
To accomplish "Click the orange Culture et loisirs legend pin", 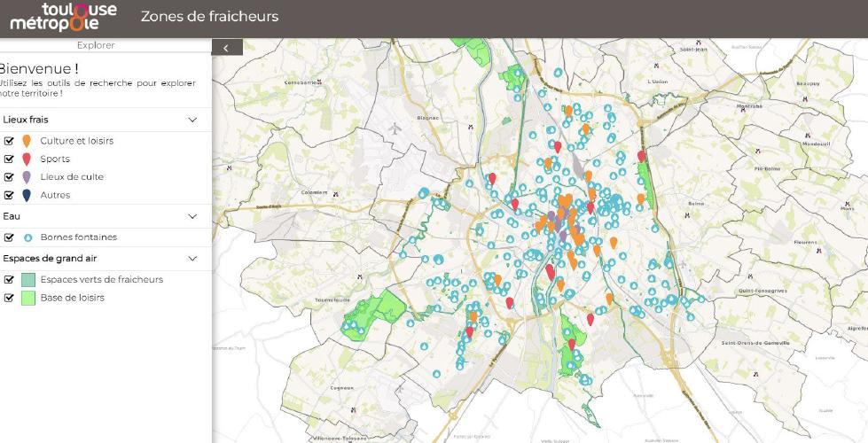I will pos(26,141).
